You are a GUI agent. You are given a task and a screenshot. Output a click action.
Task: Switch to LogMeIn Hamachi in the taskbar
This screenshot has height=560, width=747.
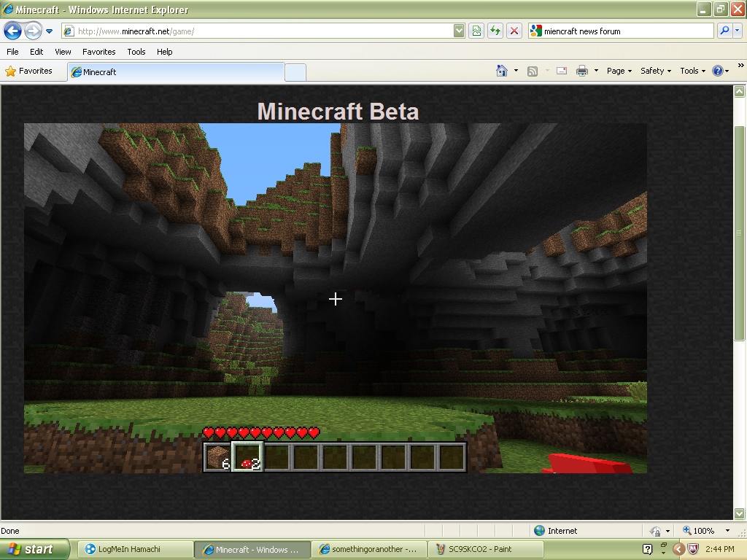(135, 549)
